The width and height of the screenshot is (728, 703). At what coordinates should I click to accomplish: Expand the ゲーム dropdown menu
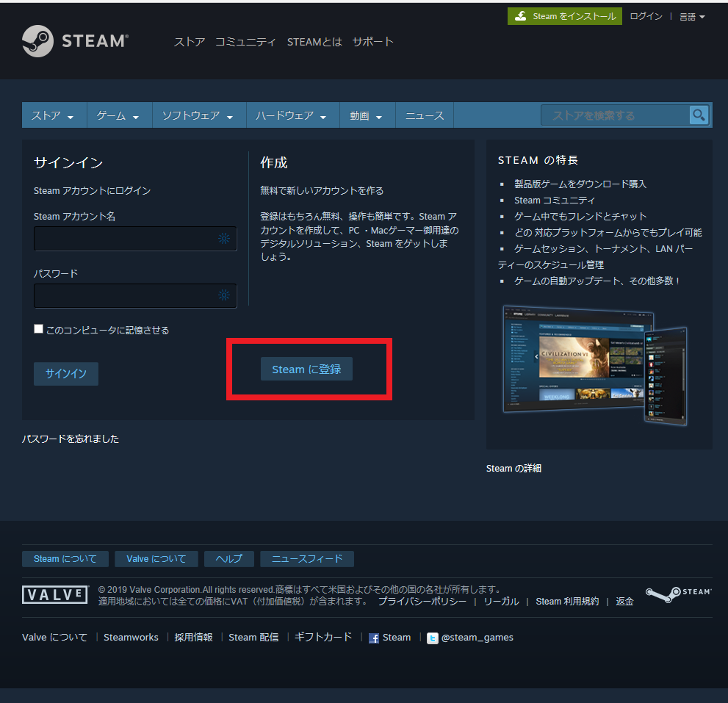point(118,115)
